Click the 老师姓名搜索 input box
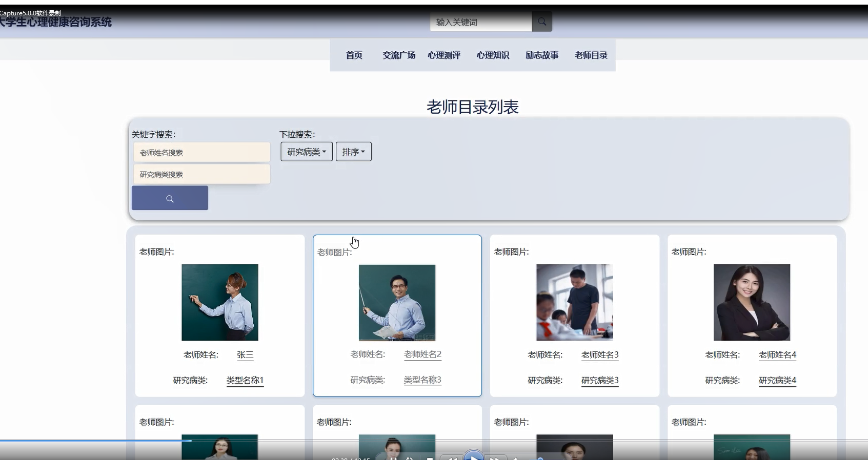 click(x=201, y=152)
